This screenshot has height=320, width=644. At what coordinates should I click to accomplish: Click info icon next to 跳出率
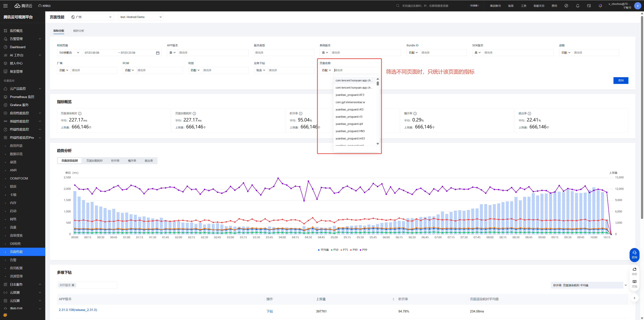tap(529, 114)
